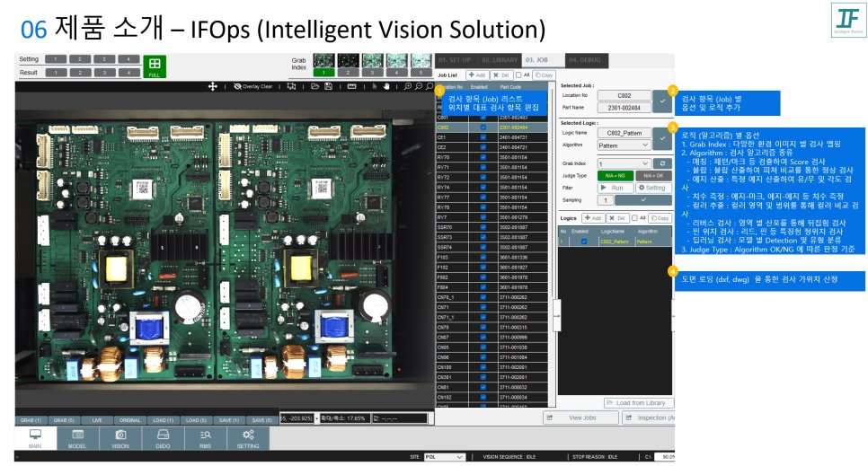Open the DI/DO page icon
868x466 pixels.
click(163, 438)
